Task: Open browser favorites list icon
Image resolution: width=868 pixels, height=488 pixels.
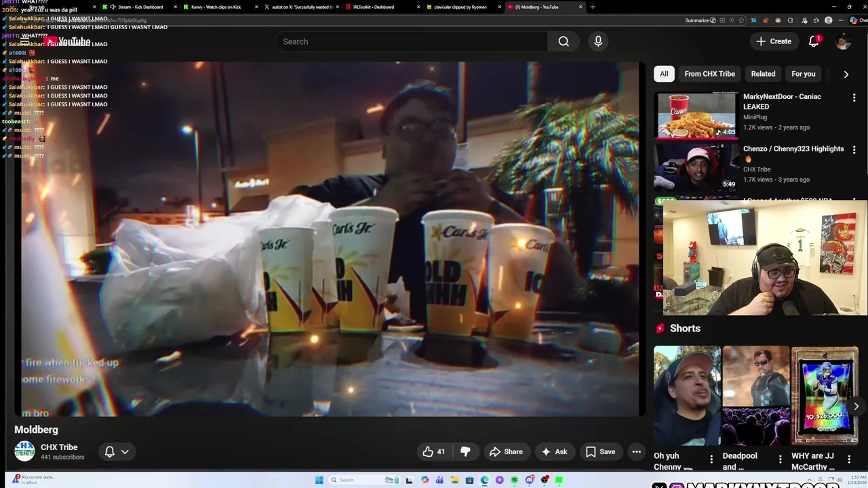Action: pos(816,20)
